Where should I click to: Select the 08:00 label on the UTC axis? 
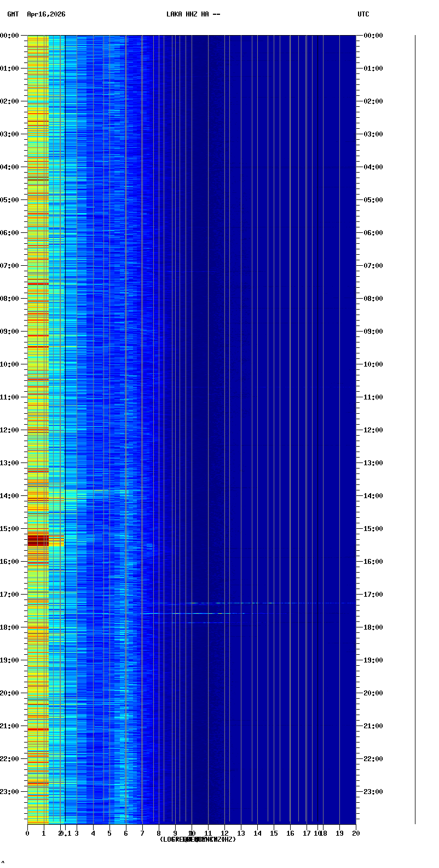[373, 299]
